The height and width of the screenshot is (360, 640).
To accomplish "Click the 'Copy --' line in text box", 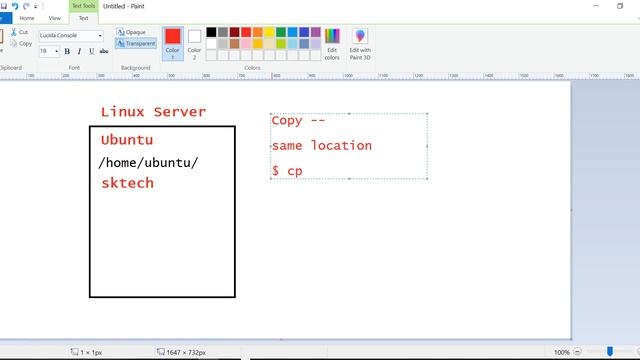I will pos(298,121).
